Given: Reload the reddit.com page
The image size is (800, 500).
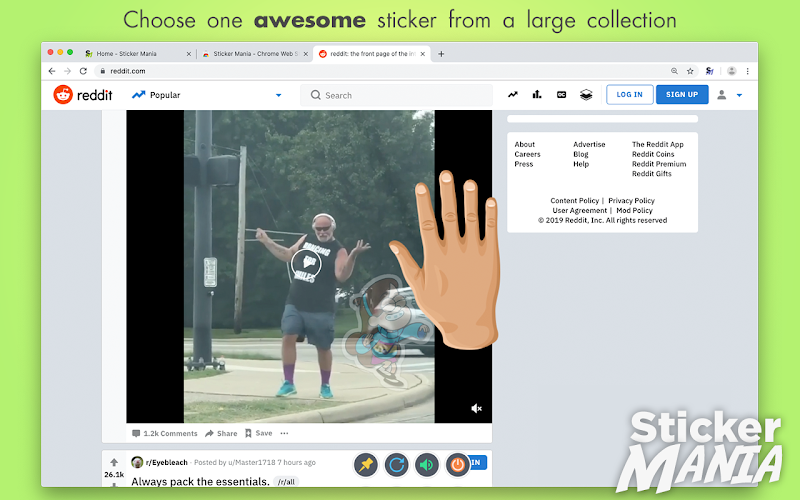Looking at the screenshot, I should click(83, 71).
